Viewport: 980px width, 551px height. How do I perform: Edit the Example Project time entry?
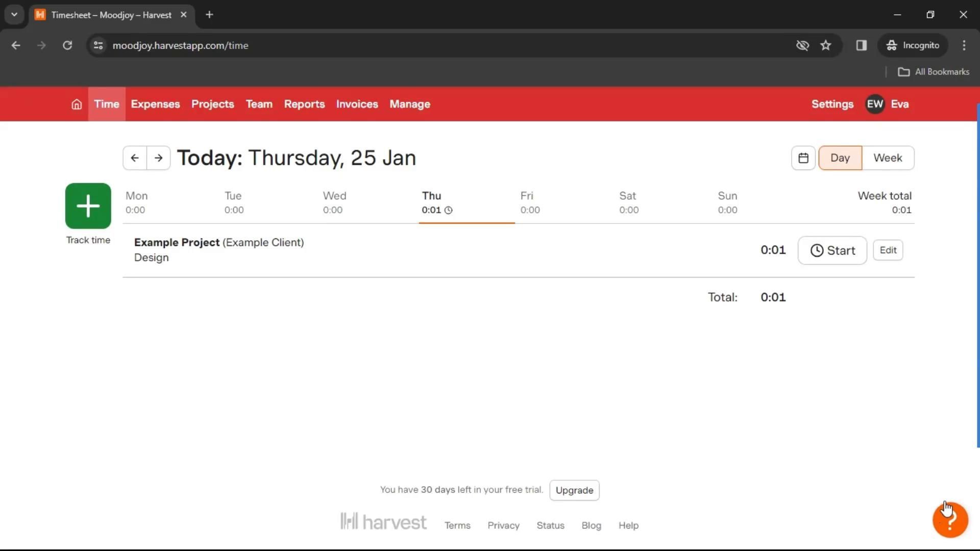[x=888, y=251]
